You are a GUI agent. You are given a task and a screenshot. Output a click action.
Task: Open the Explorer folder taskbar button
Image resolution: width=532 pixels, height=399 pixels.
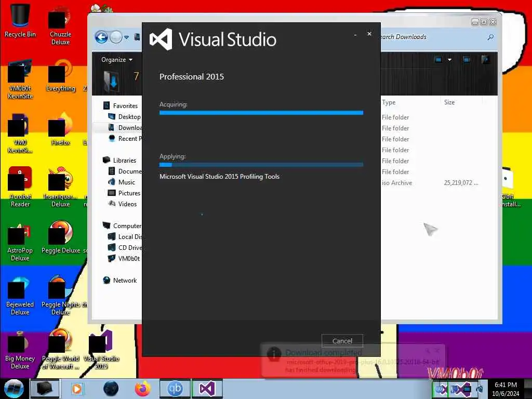click(x=45, y=389)
